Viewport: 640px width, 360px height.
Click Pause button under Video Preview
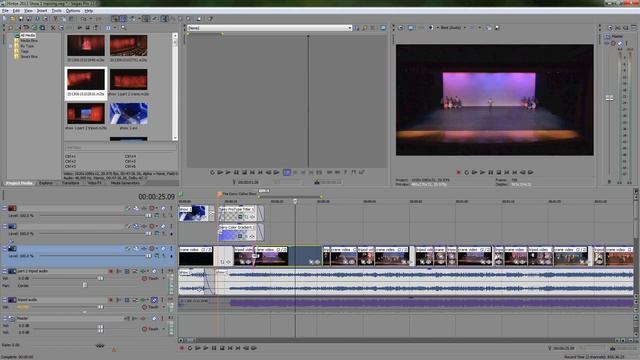(491, 172)
